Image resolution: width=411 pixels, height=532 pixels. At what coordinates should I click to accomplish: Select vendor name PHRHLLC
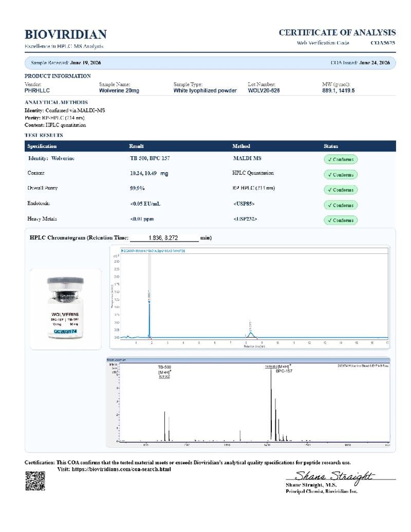point(37,90)
